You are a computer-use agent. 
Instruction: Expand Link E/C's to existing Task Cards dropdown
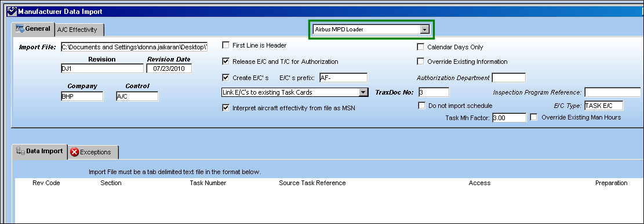pos(363,92)
